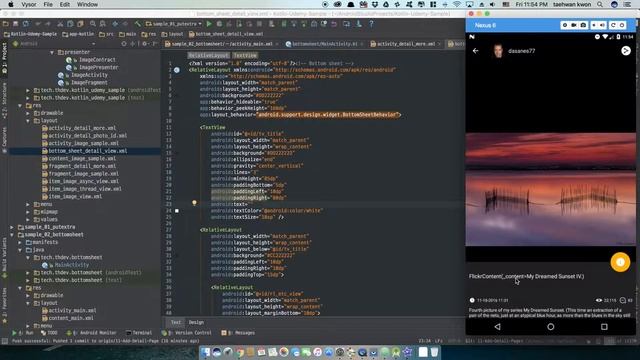
Task: Click the lightbulb intention icon in gutter
Action: (194, 202)
